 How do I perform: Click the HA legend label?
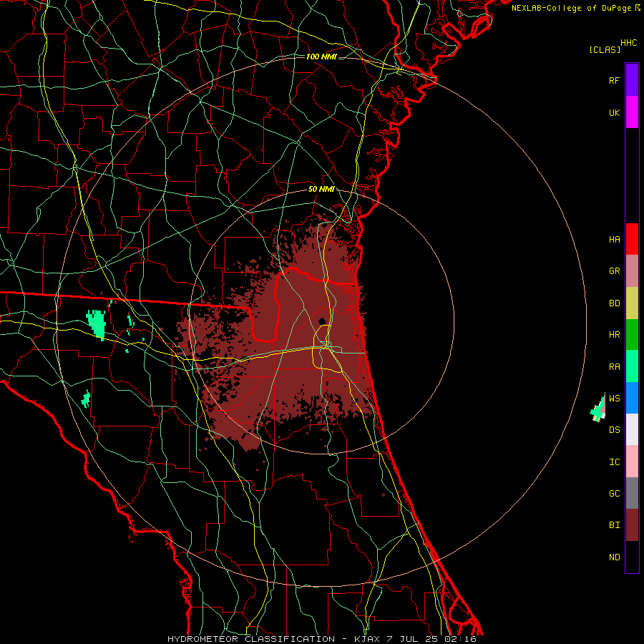614,239
